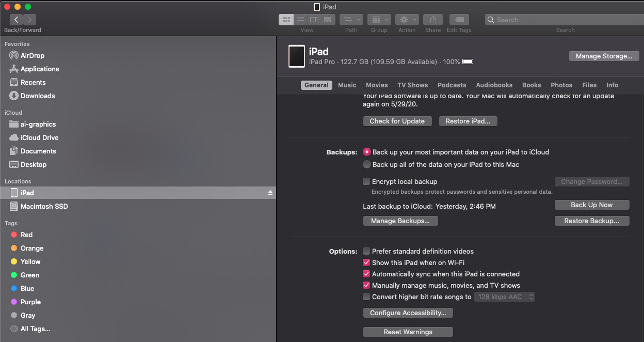644x342 pixels.
Task: Eject the iPad from the sidebar
Action: point(270,193)
